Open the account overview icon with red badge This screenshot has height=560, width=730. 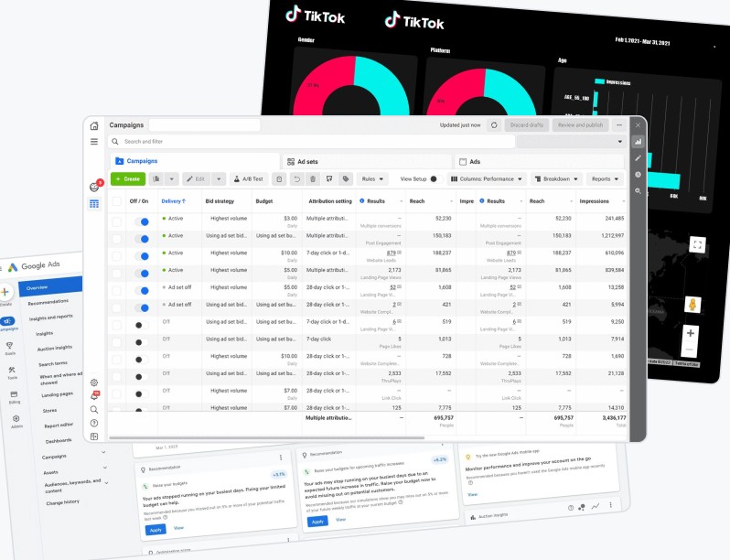click(x=94, y=187)
